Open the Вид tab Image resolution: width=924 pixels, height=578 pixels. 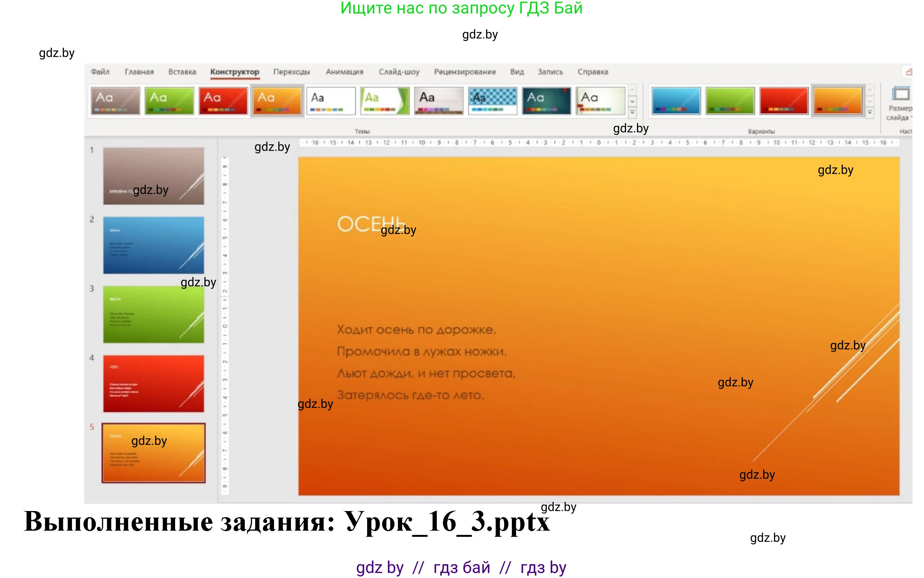(517, 72)
